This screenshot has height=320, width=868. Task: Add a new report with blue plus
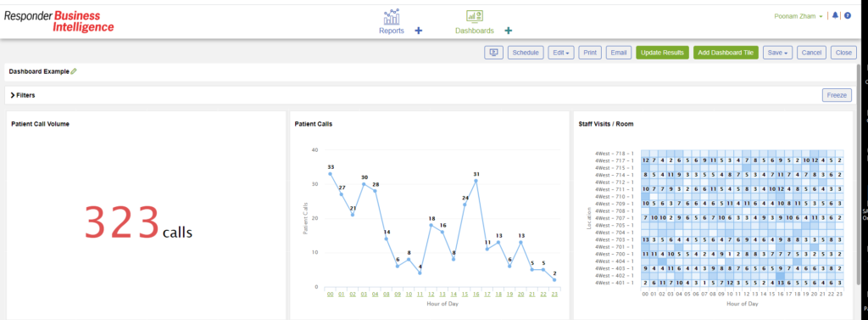419,31
